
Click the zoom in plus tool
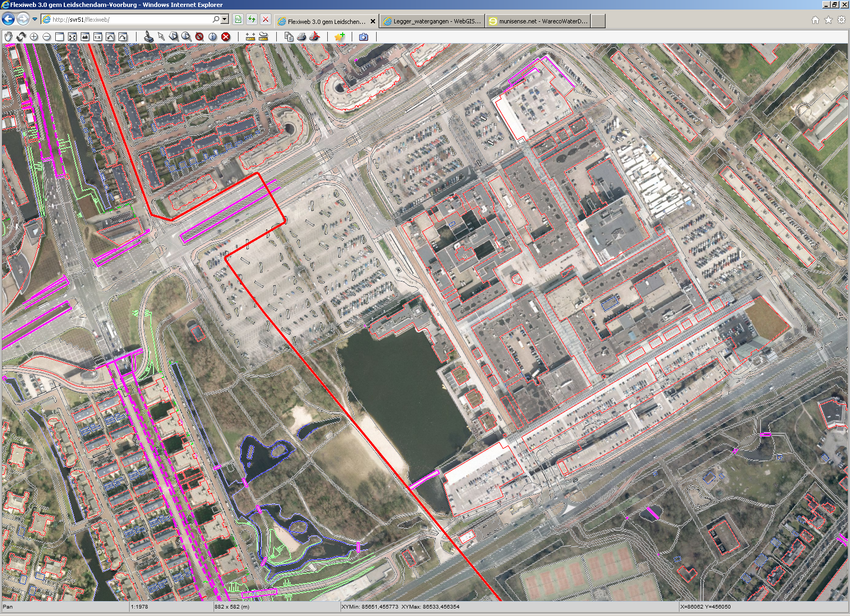(34, 37)
